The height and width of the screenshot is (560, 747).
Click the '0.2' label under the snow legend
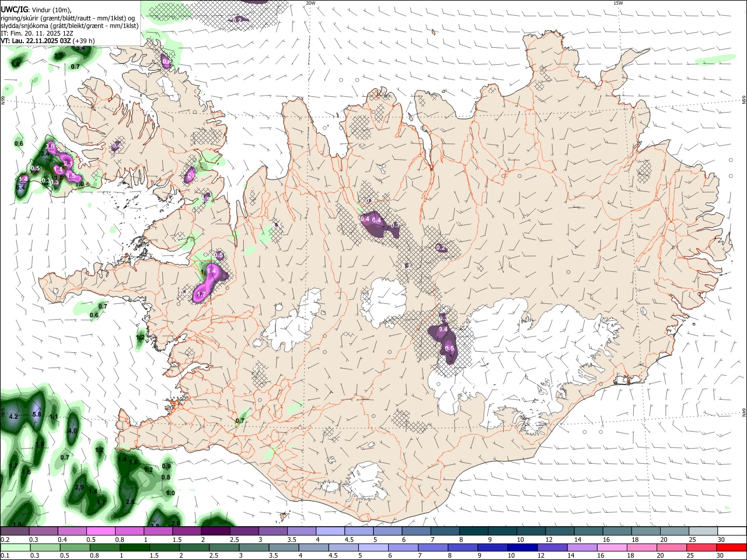5,540
